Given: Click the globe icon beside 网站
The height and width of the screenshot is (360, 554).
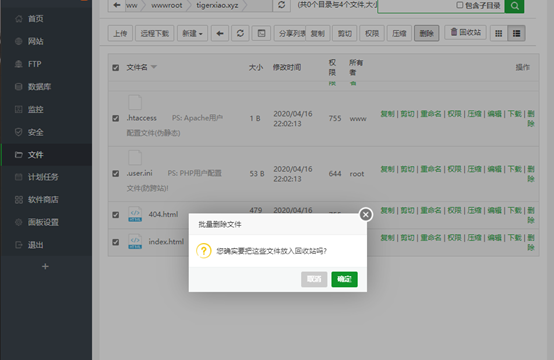Looking at the screenshot, I should click(x=19, y=41).
